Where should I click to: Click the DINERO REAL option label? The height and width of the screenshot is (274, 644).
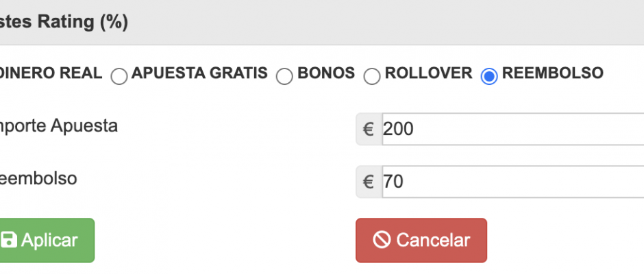51,73
